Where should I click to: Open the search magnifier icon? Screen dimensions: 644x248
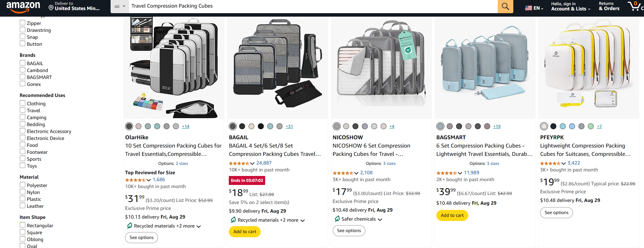click(x=505, y=6)
